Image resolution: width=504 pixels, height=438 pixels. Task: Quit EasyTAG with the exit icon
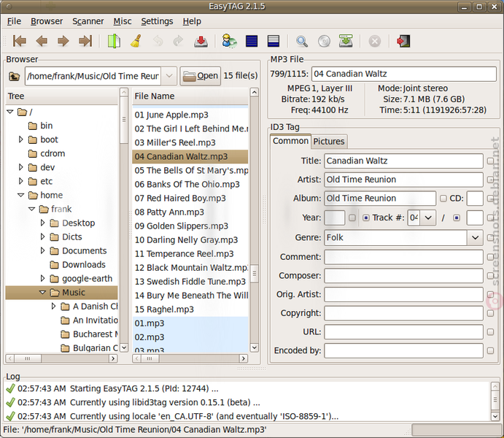(403, 41)
